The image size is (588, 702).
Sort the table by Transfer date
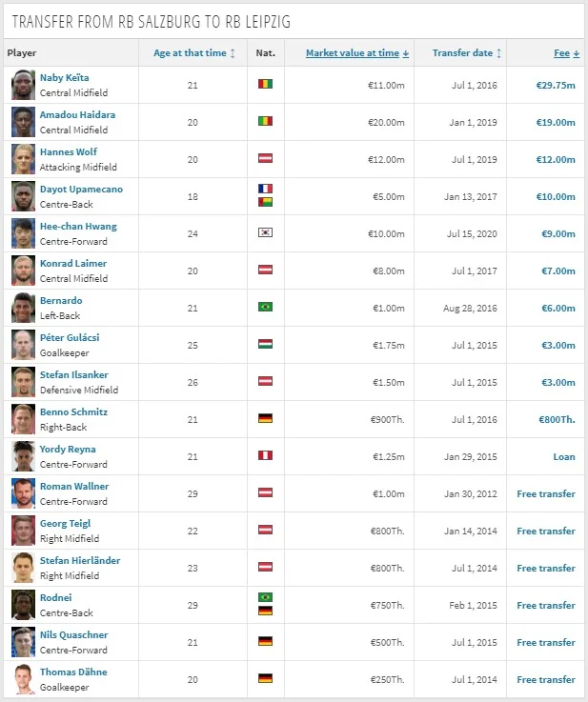tap(467, 53)
